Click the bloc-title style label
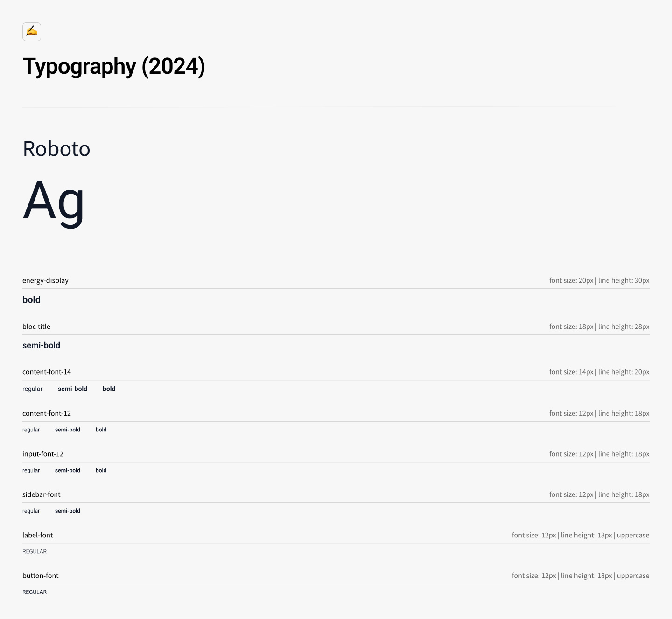The height and width of the screenshot is (619, 672). click(36, 327)
